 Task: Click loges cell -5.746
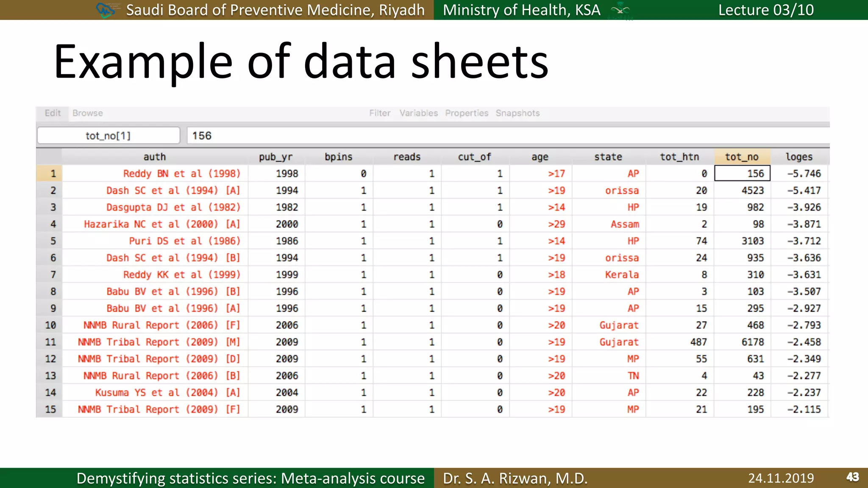coord(799,173)
